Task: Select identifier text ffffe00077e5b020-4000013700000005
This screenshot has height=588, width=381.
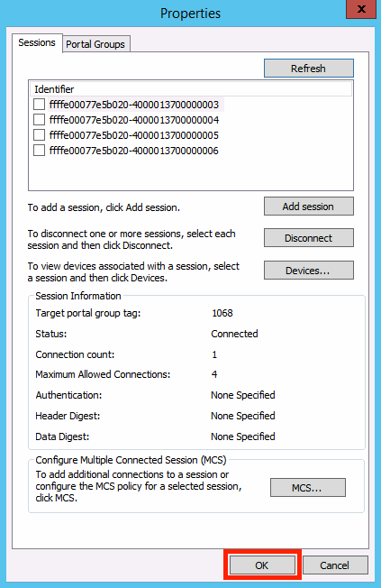Action: 133,135
